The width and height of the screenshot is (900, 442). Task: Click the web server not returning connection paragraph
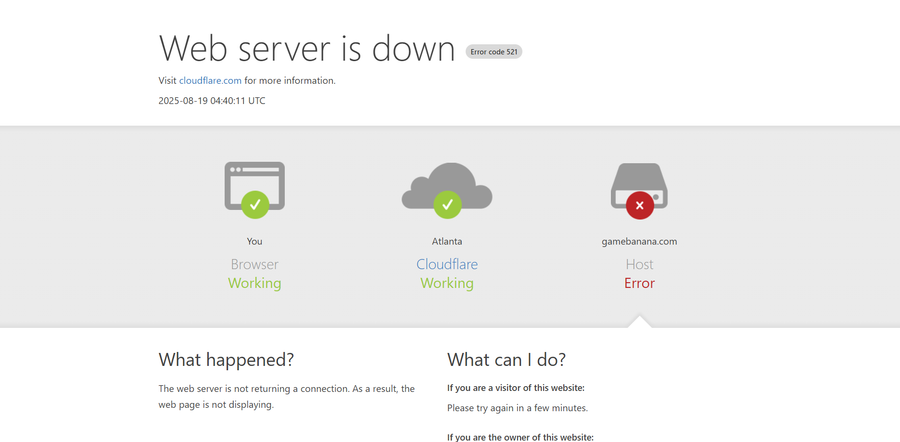286,397
